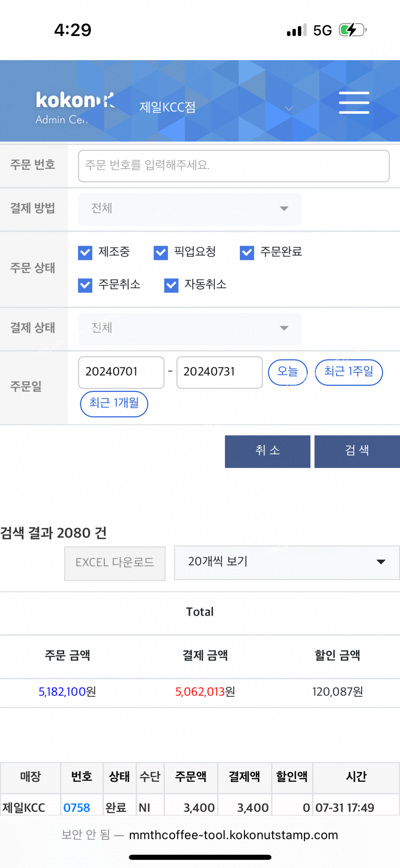The height and width of the screenshot is (868, 400).
Task: Open the 결제 상태 dropdown
Action: coord(190,329)
